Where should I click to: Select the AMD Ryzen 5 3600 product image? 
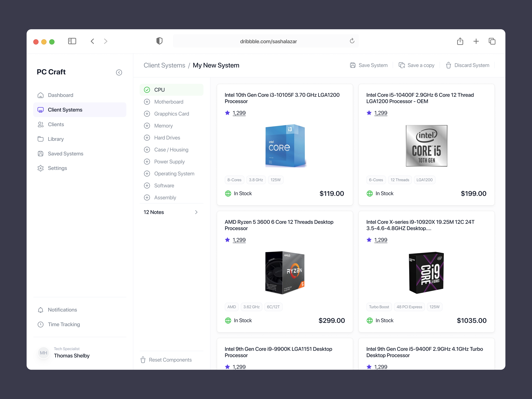pyautogui.click(x=285, y=273)
